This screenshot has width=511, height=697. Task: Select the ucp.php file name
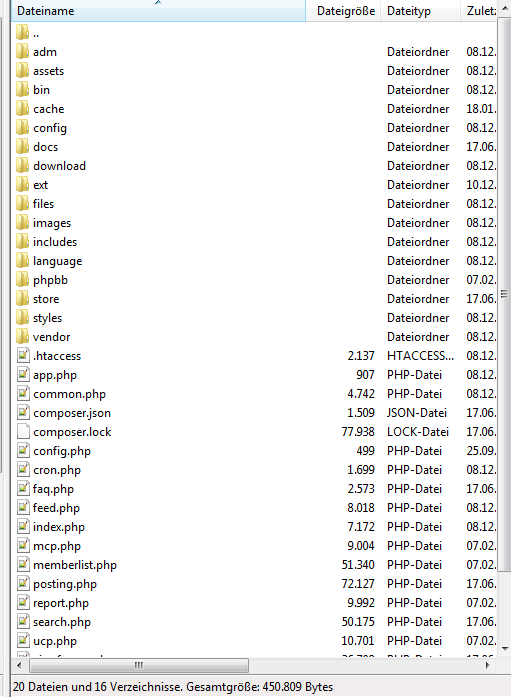(x=55, y=641)
